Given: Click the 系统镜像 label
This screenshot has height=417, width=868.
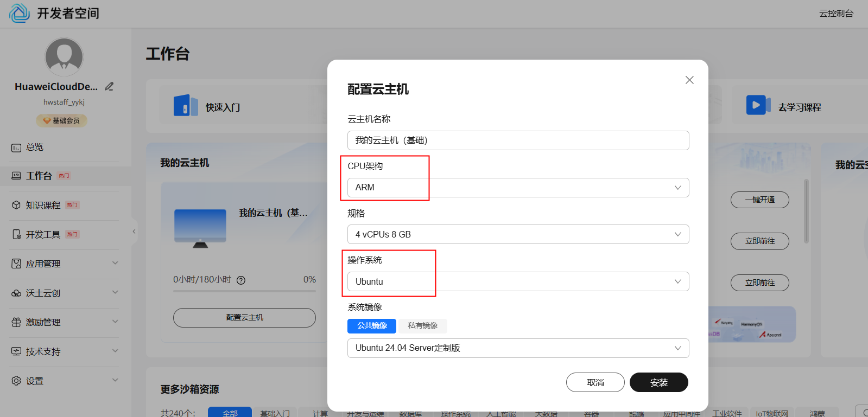Looking at the screenshot, I should pyautogui.click(x=365, y=307).
